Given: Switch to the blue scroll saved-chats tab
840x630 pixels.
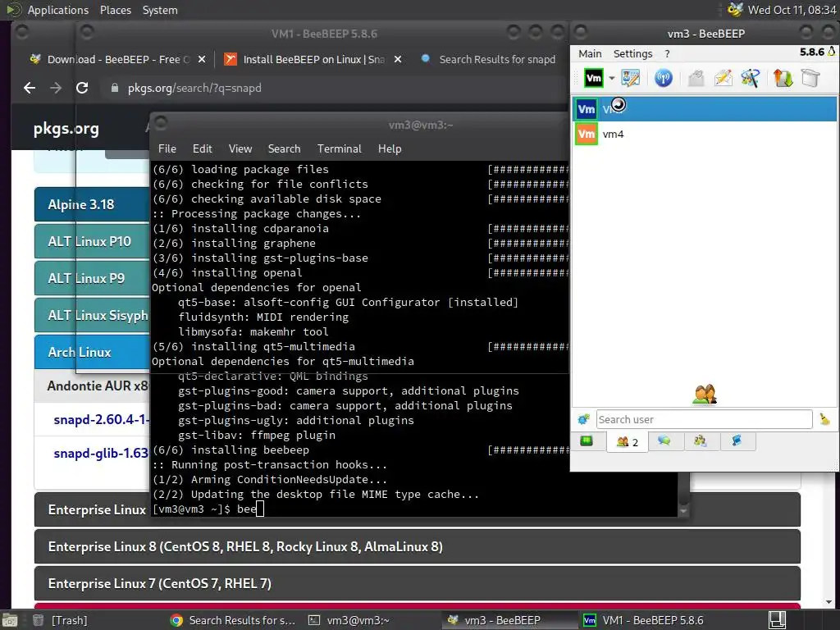Looking at the screenshot, I should [x=737, y=441].
